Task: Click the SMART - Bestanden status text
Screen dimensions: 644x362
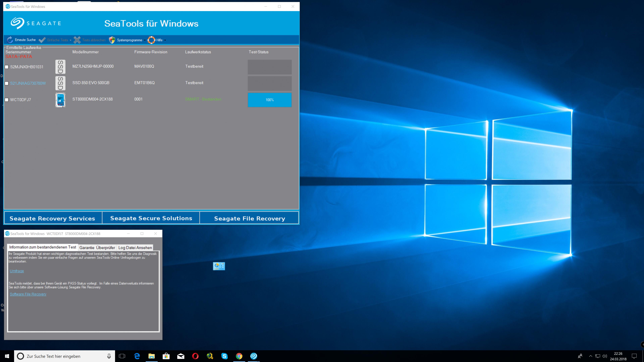Action: point(203,99)
